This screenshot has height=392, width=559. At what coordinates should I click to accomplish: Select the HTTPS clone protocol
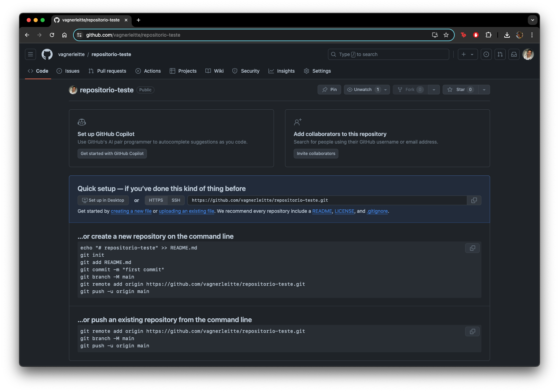pos(156,200)
